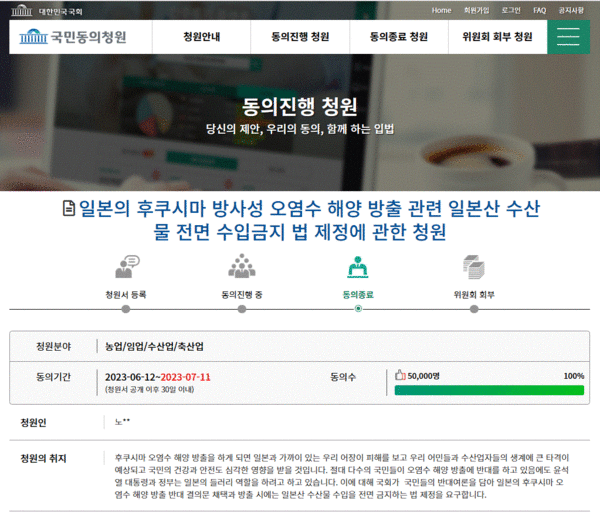Viewport: 600px width, 519px height.
Task: Click the 위원회 회부 documents icon
Action: pyautogui.click(x=474, y=267)
